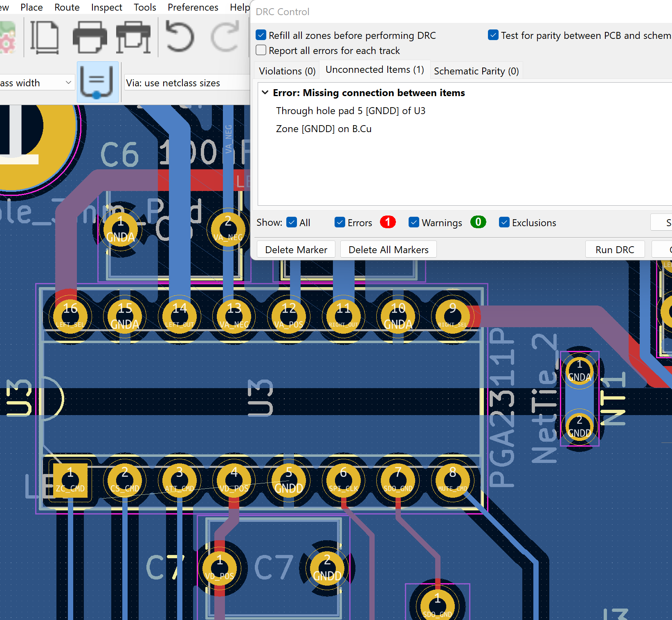Select net tie NT1 pad 1 GNDA
Image resolution: width=672 pixels, height=620 pixels.
[579, 371]
